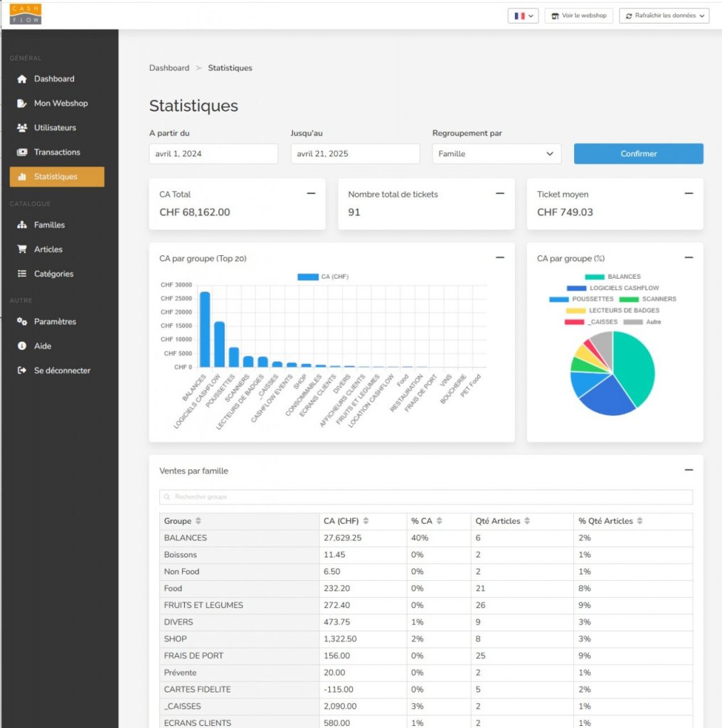Click the Utilisateurs people icon

tap(21, 128)
